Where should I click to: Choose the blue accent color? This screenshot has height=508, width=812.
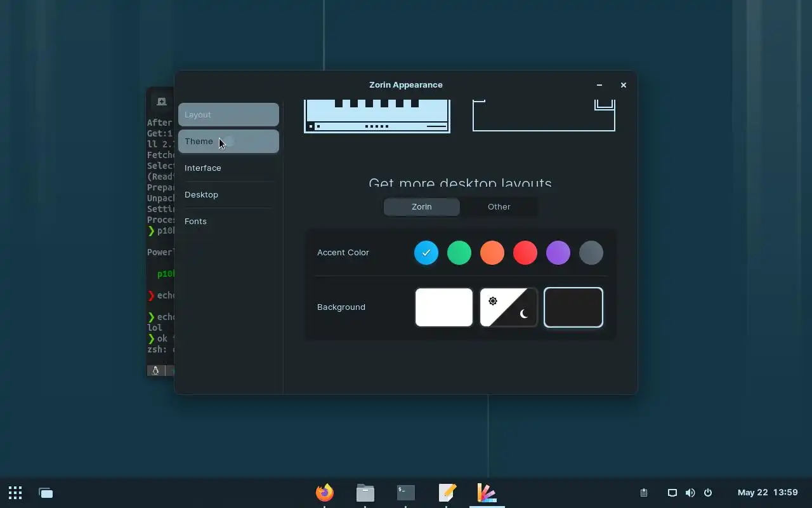[426, 253]
